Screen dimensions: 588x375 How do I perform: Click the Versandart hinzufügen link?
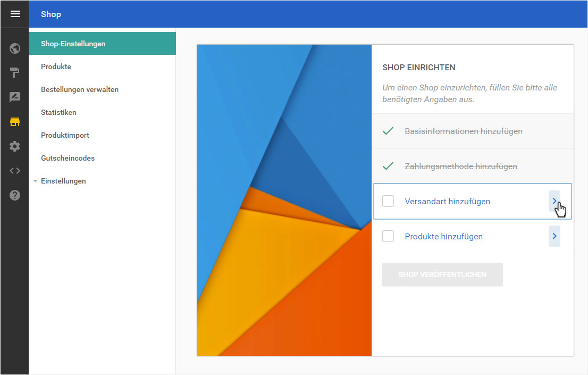pos(447,201)
